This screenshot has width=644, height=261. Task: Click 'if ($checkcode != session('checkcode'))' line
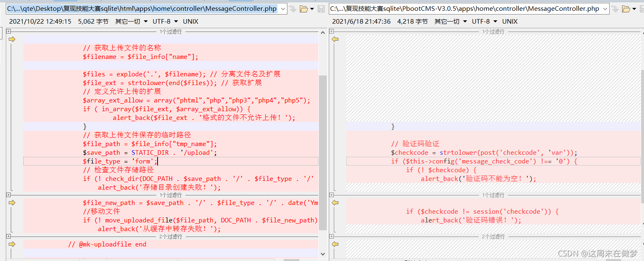(x=482, y=212)
